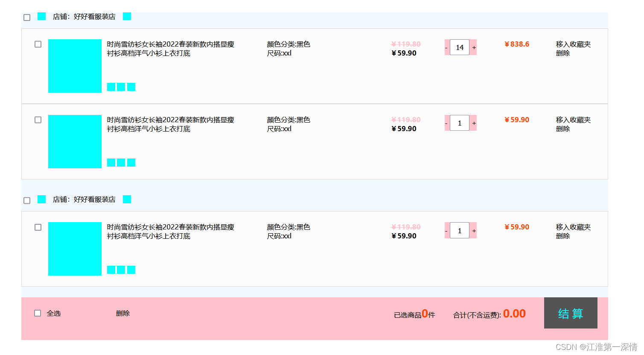Viewport: 644px width, 355px height.
Task: Click middle small cyan icon under quantity-14 item title
Action: [121, 87]
